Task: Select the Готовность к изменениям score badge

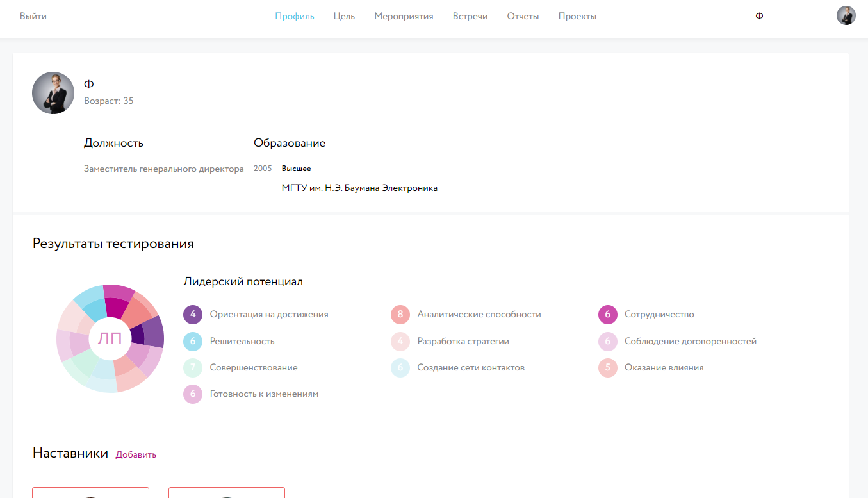Action: tap(193, 394)
